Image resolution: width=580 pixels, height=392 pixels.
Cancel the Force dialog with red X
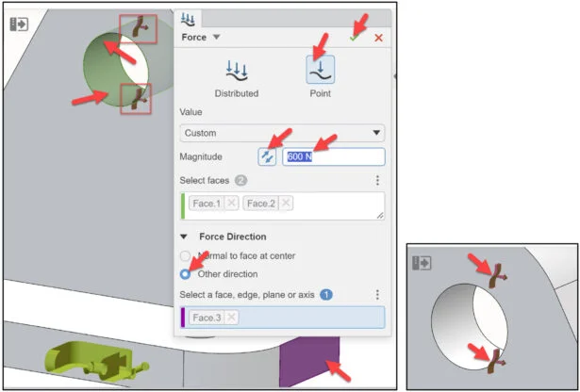click(378, 38)
